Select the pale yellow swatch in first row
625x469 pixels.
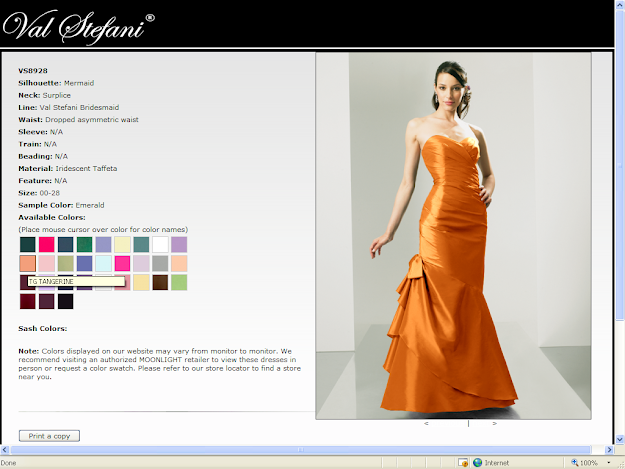point(122,244)
